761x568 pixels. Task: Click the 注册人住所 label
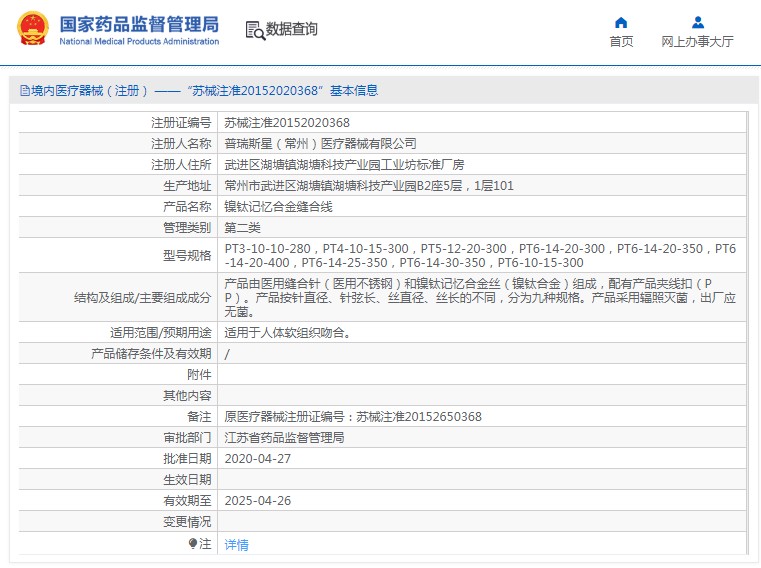click(x=181, y=165)
